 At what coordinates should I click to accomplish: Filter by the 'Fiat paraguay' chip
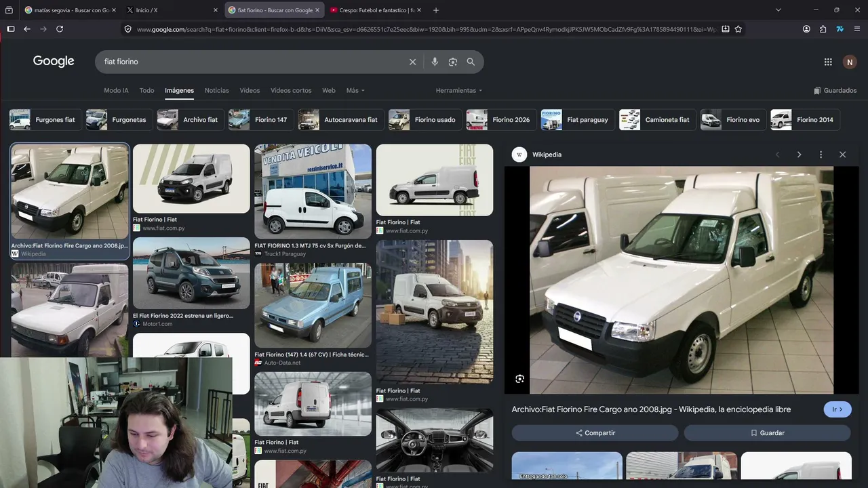click(578, 120)
